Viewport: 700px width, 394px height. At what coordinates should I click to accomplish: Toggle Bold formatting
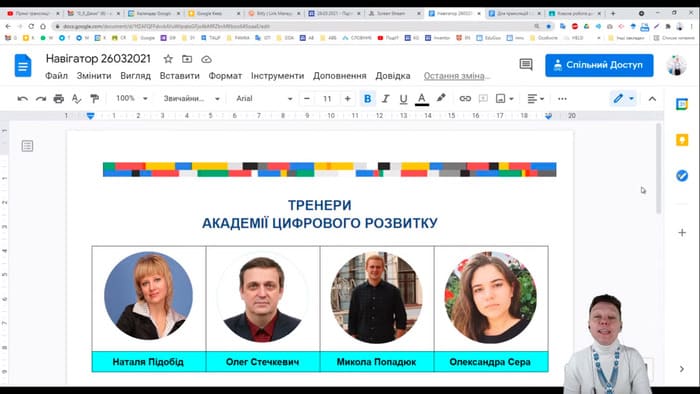pos(367,99)
